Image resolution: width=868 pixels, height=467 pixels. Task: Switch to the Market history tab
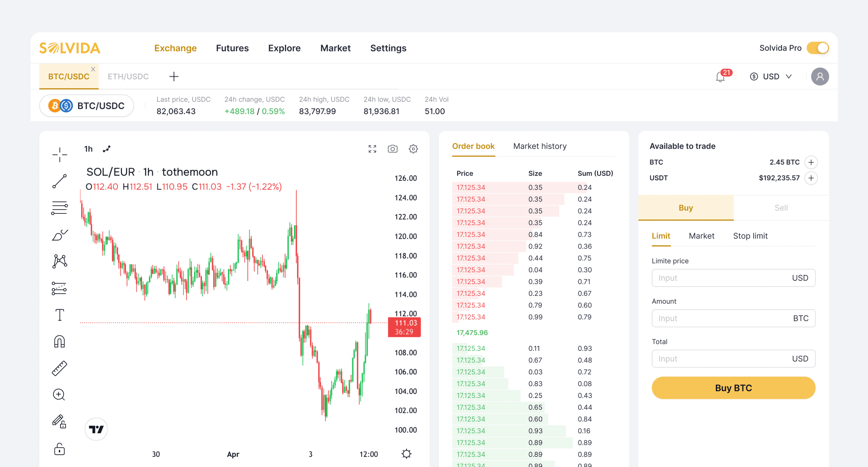(x=540, y=146)
